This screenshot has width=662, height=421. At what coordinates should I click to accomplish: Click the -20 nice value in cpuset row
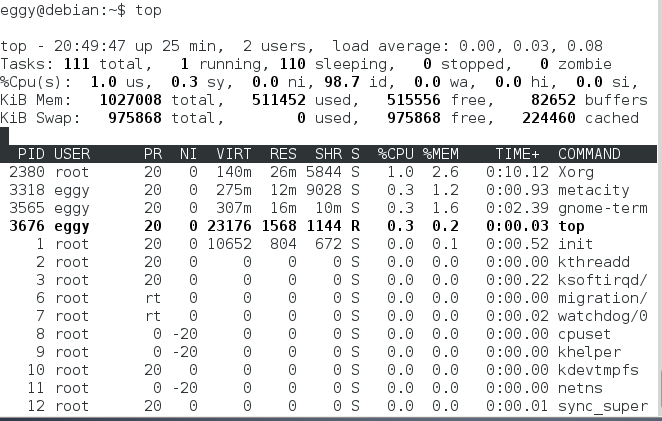(184, 334)
